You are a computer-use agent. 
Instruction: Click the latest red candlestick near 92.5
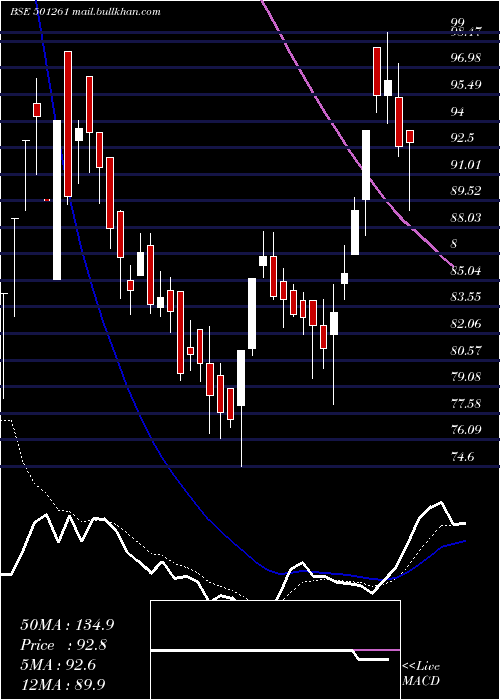click(410, 137)
